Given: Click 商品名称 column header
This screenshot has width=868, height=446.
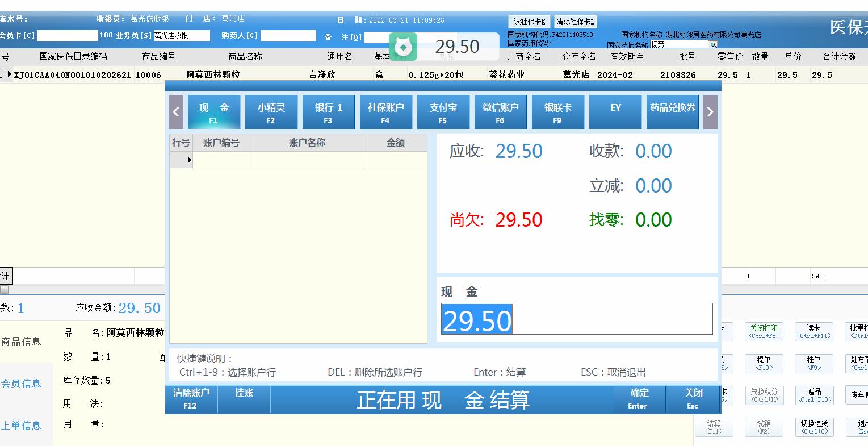Looking at the screenshot, I should point(245,57).
